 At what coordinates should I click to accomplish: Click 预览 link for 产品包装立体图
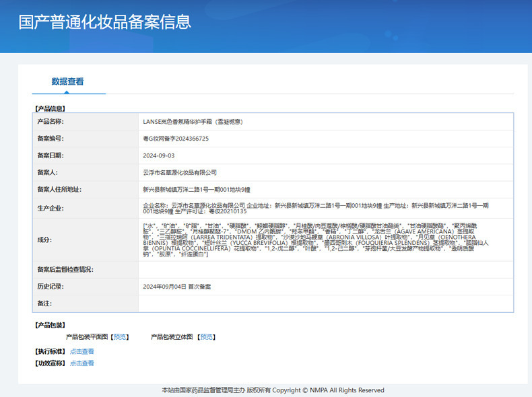207,336
